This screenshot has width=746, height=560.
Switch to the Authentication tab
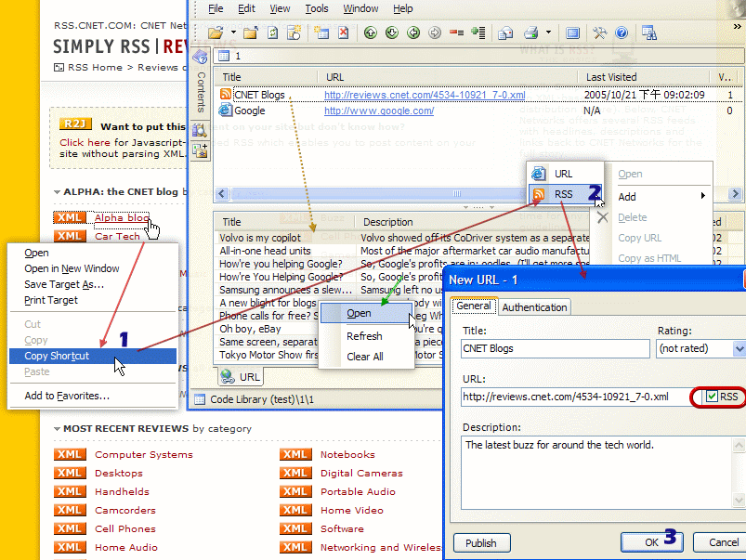pos(534,307)
